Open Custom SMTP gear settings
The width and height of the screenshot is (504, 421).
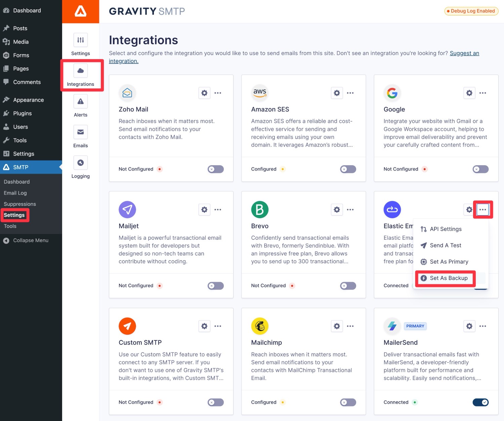click(204, 326)
